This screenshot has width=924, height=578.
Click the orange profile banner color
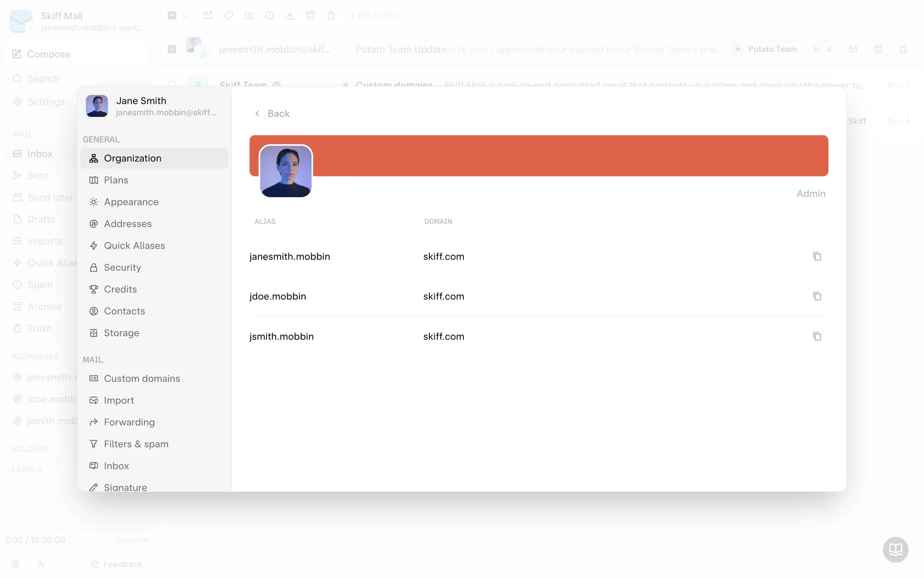pyautogui.click(x=568, y=156)
